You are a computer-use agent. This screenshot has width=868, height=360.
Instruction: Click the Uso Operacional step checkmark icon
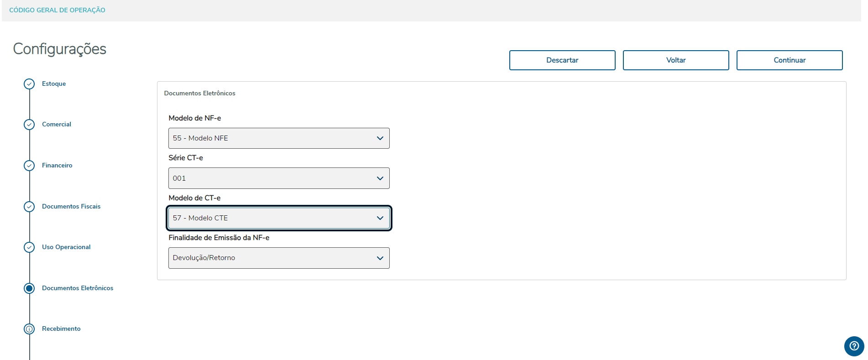tap(29, 247)
